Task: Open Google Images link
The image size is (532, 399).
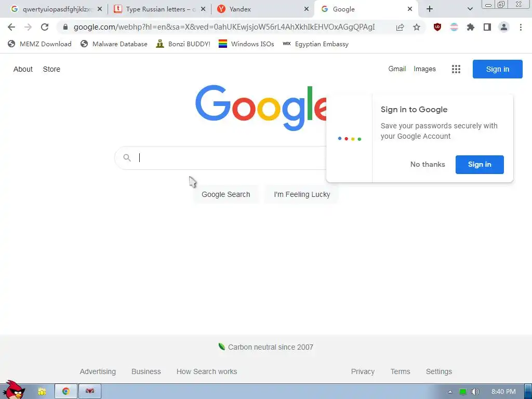Action: tap(424, 69)
